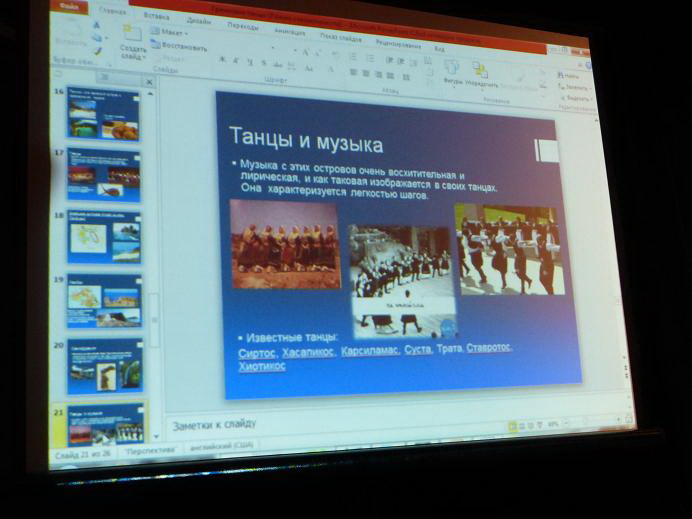The height and width of the screenshot is (519, 692).
Task: Open the Фигуры (Shapes) gallery
Action: click(x=452, y=74)
